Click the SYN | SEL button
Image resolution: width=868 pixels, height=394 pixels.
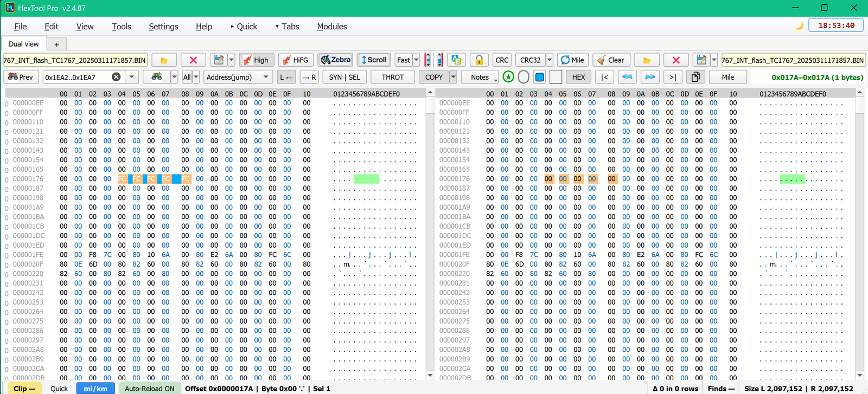tap(344, 77)
